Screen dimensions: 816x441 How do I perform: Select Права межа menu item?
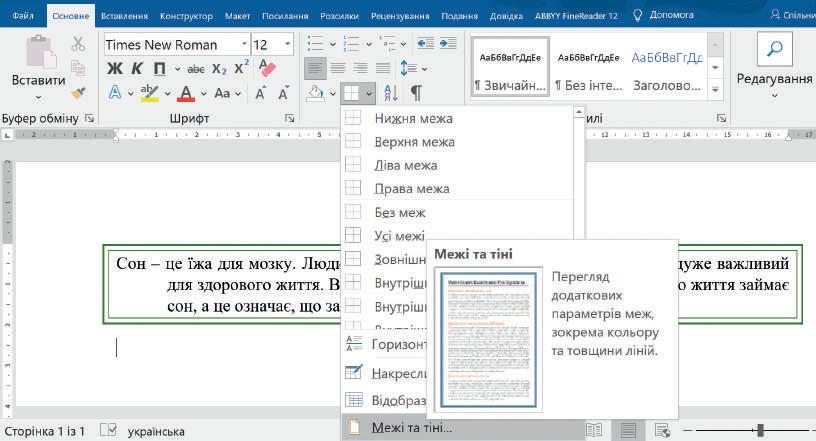click(458, 189)
